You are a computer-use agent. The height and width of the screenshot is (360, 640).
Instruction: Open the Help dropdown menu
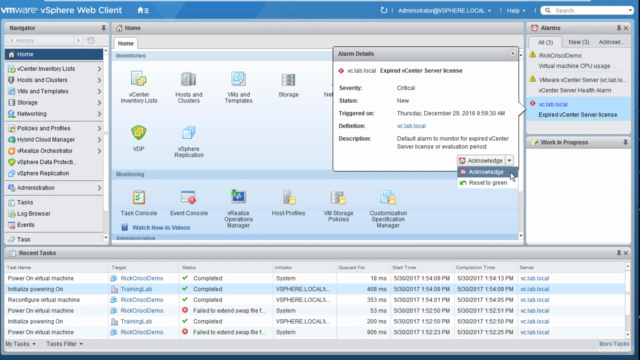[516, 11]
